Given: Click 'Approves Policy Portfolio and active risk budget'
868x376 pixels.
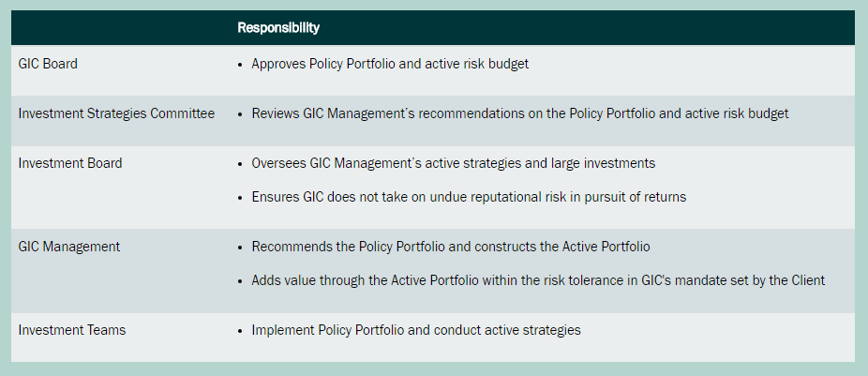Looking at the screenshot, I should click(x=391, y=64).
